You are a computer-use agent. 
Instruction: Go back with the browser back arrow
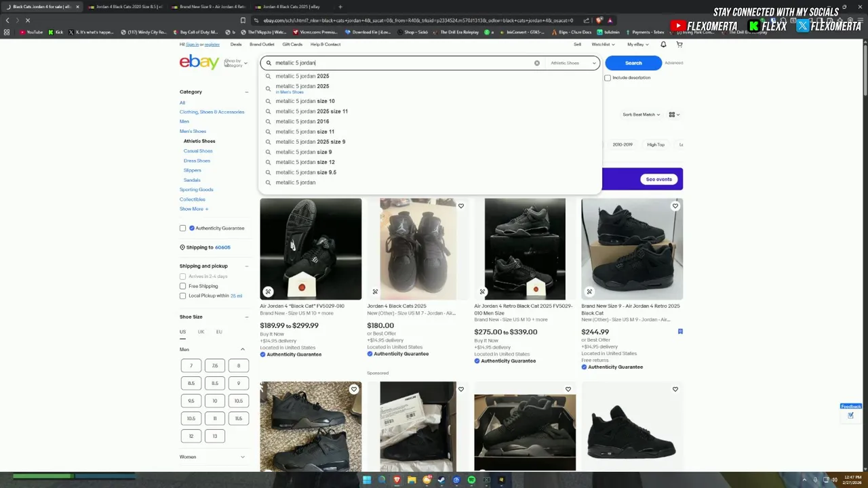(7, 20)
